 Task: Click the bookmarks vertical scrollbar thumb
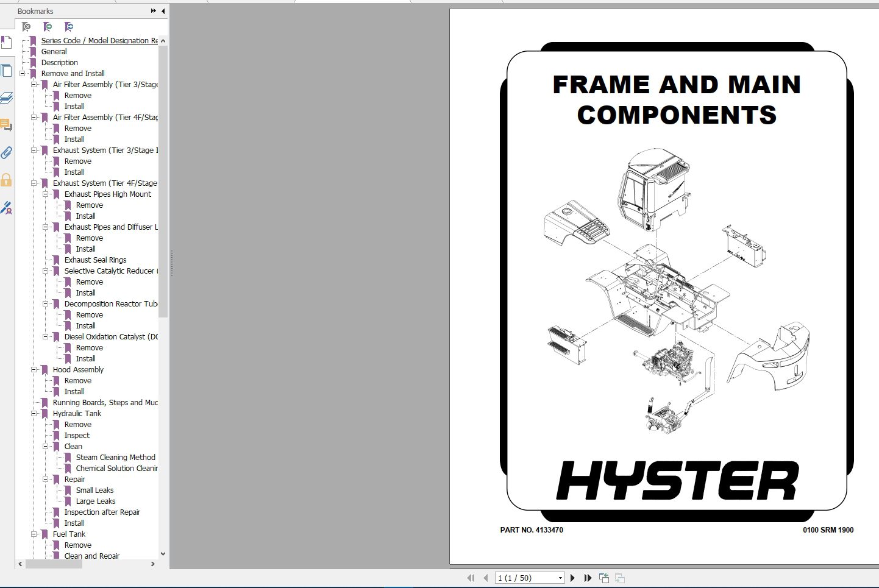click(163, 181)
